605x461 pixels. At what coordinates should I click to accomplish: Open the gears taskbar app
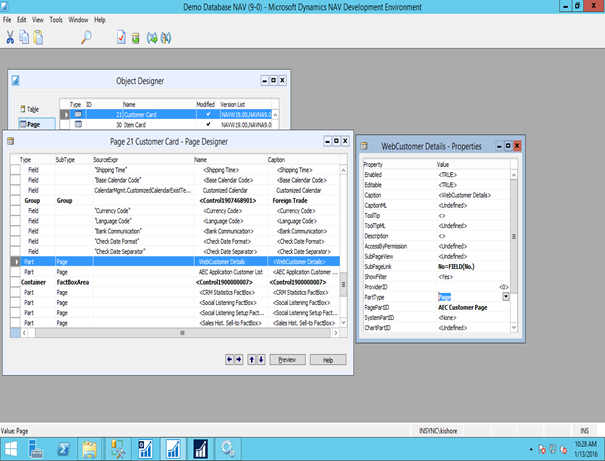(228, 449)
